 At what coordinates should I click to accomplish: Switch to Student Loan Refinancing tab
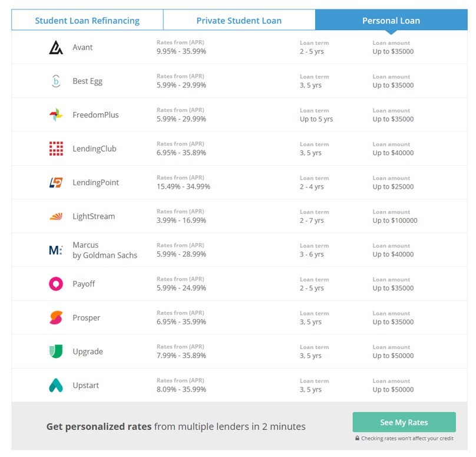(x=87, y=21)
